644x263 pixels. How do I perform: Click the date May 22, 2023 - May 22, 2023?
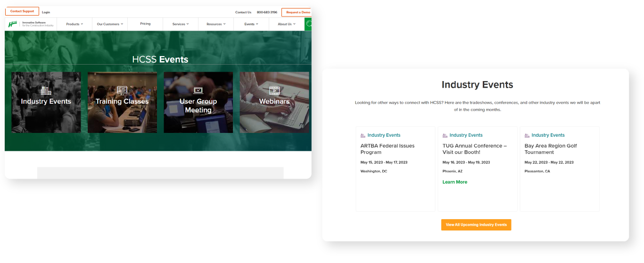549,162
